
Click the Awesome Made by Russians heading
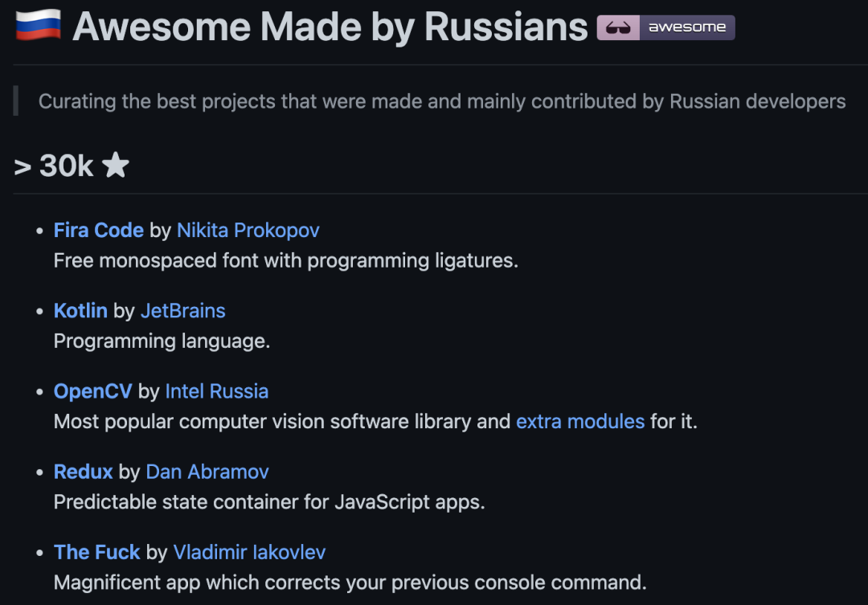tap(330, 27)
